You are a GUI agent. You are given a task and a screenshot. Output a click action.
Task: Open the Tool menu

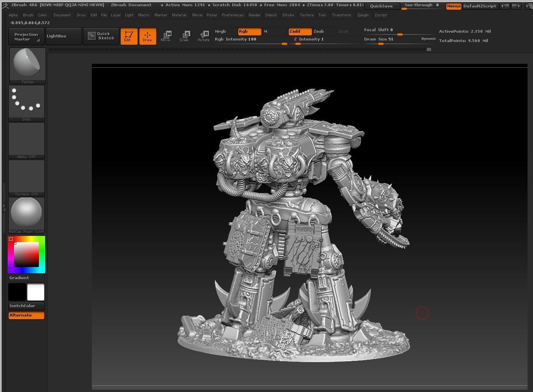[322, 15]
